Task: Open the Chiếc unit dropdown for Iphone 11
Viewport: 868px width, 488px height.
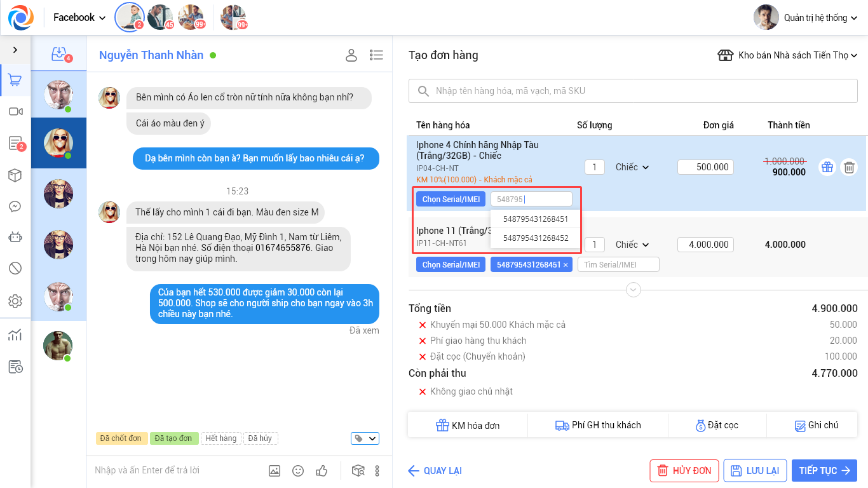Action: [x=632, y=245]
